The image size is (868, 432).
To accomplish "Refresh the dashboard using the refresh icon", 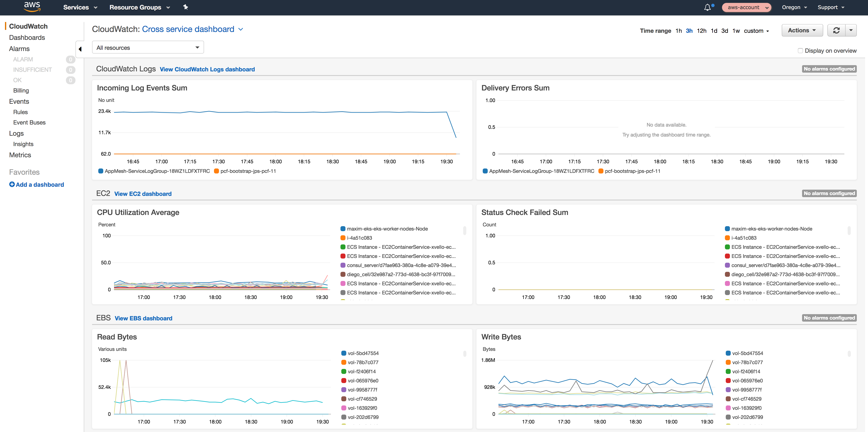I will 836,30.
